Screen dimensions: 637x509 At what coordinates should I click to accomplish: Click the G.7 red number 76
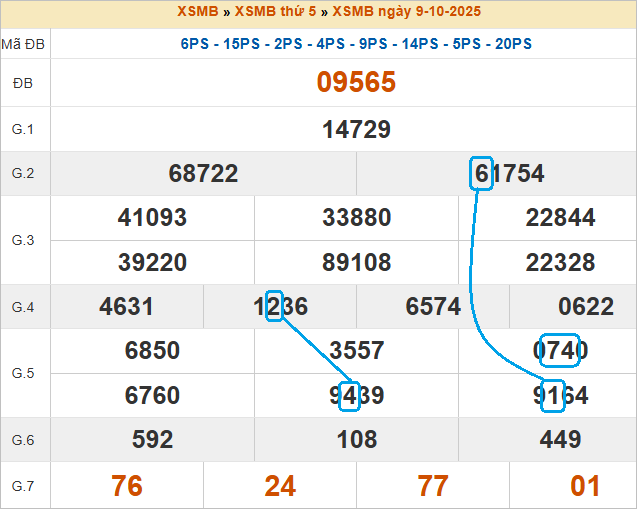[x=127, y=486]
